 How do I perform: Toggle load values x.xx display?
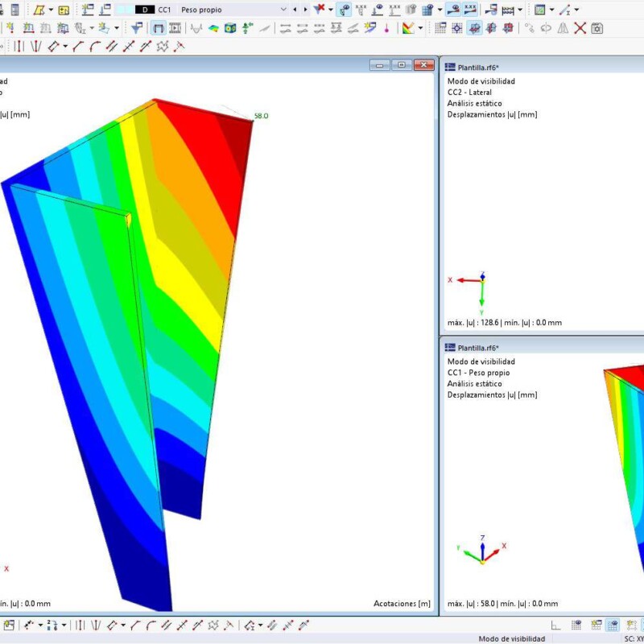[394, 10]
